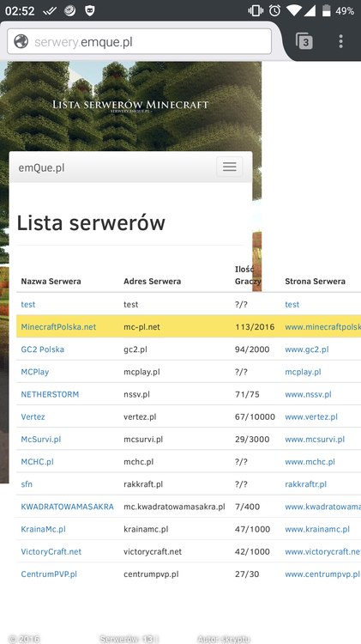Screen dimensions: 361x644
Task: Select the 67/10000 player count cell
Action: tap(255, 416)
